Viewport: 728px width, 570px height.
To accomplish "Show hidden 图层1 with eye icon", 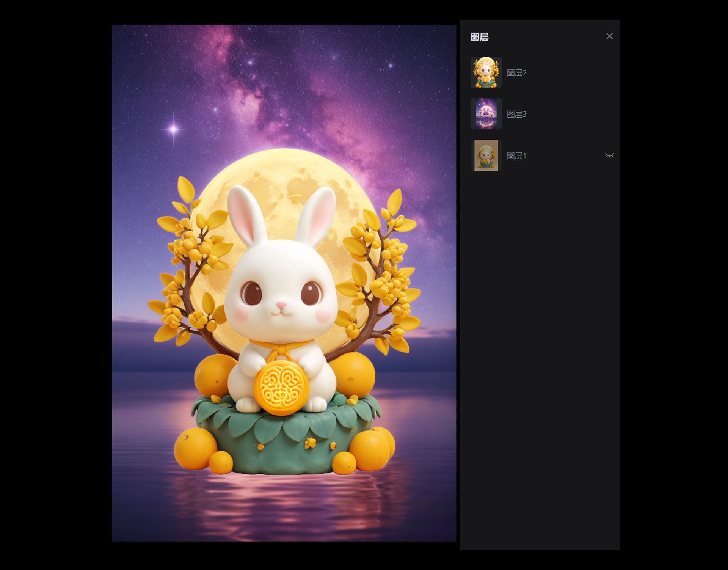I will click(x=609, y=155).
